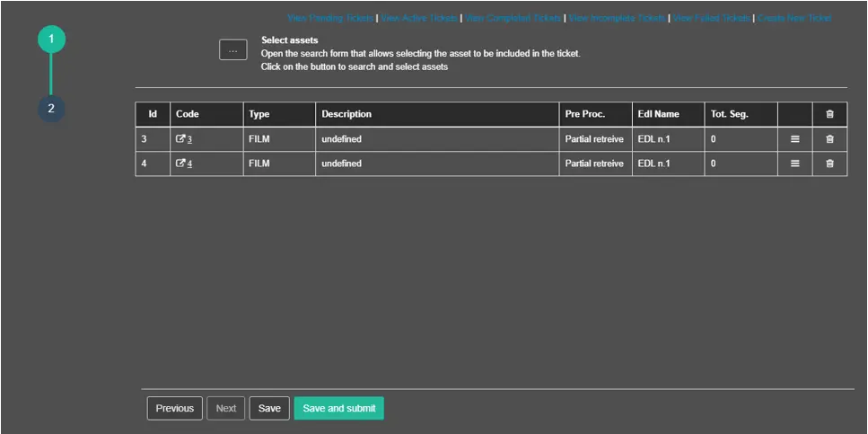The image size is (868, 434).
Task: Go to wizard step 1 circle
Action: (51, 40)
